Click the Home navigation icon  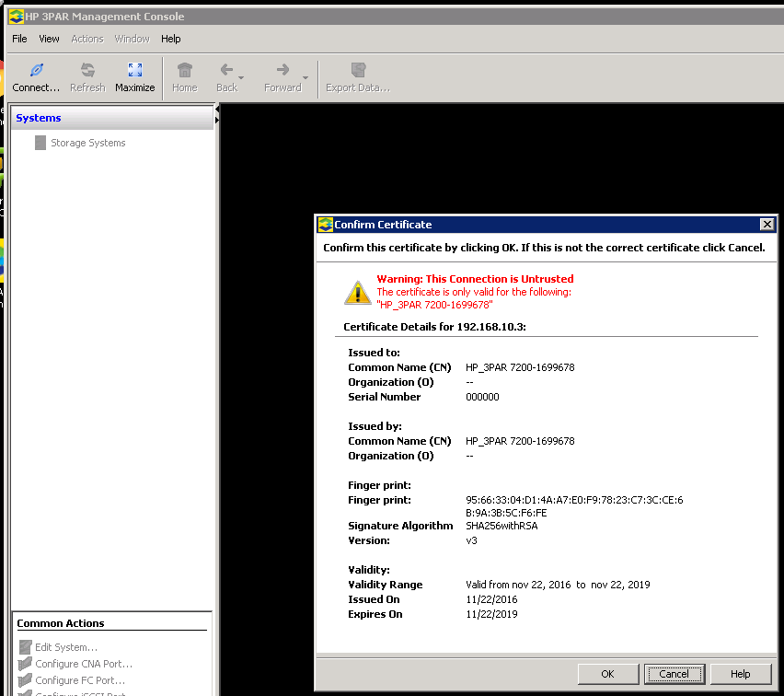click(184, 70)
